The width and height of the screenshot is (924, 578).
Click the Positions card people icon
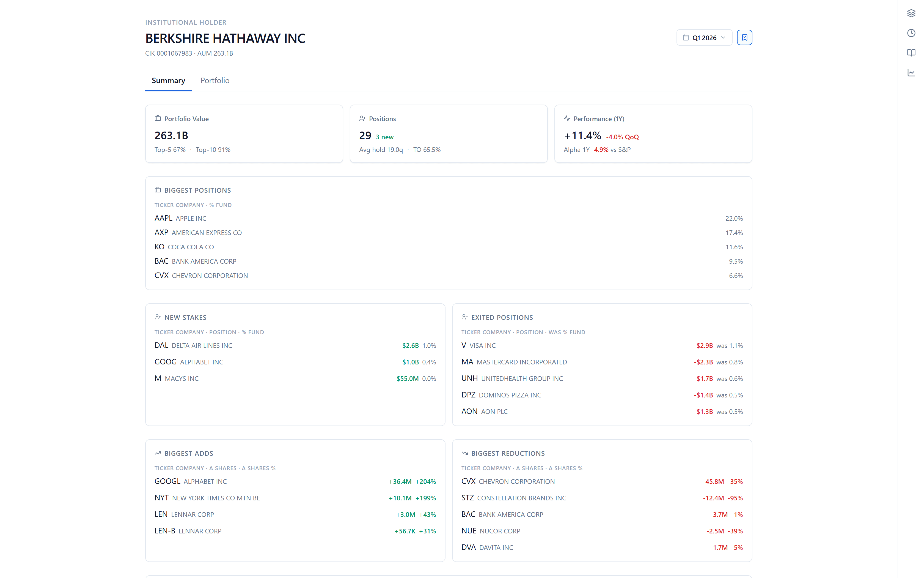click(x=362, y=119)
